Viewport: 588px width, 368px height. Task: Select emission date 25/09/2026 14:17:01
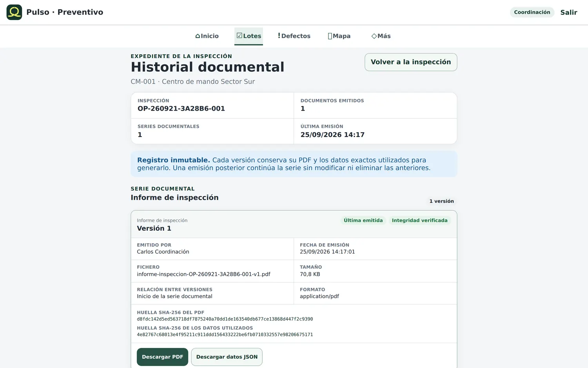327,252
